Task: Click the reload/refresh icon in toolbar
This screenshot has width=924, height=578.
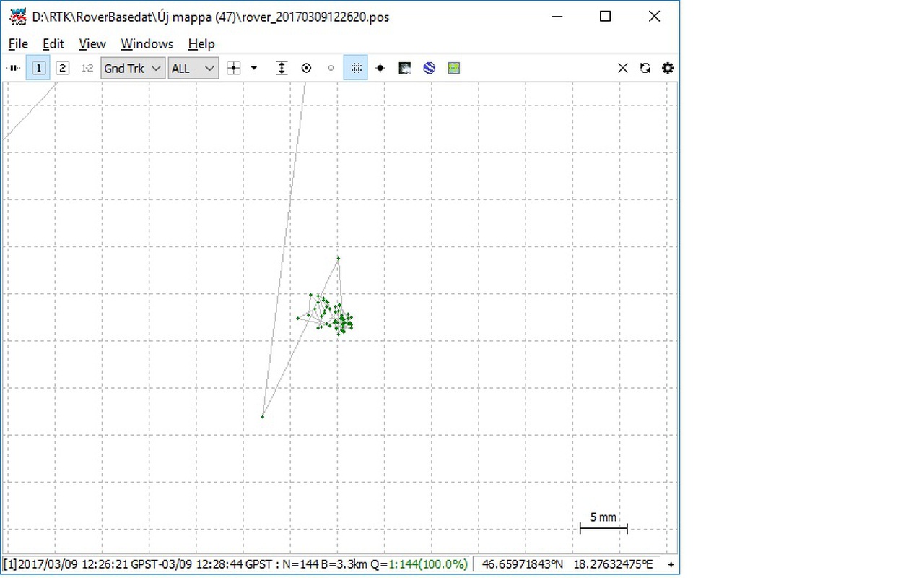Action: [645, 68]
